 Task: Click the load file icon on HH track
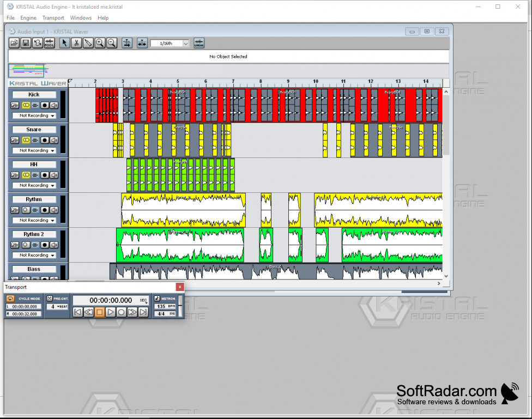coord(15,175)
